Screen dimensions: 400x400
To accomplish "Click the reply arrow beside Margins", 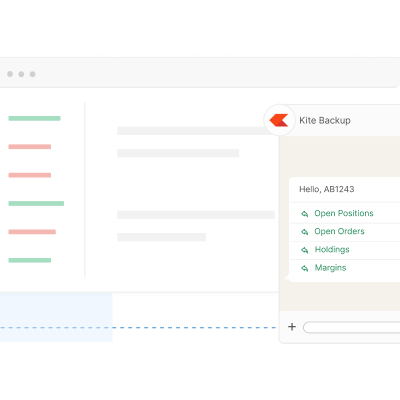I will (x=305, y=268).
